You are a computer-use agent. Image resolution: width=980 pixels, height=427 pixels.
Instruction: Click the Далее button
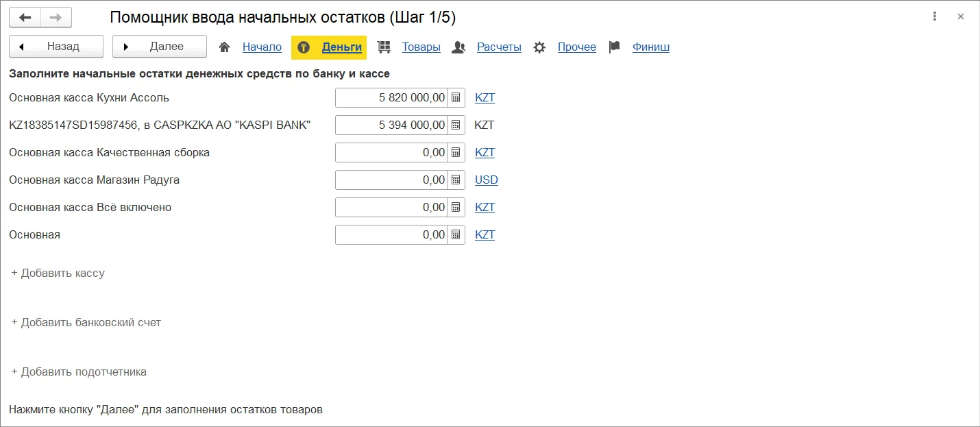click(x=160, y=47)
